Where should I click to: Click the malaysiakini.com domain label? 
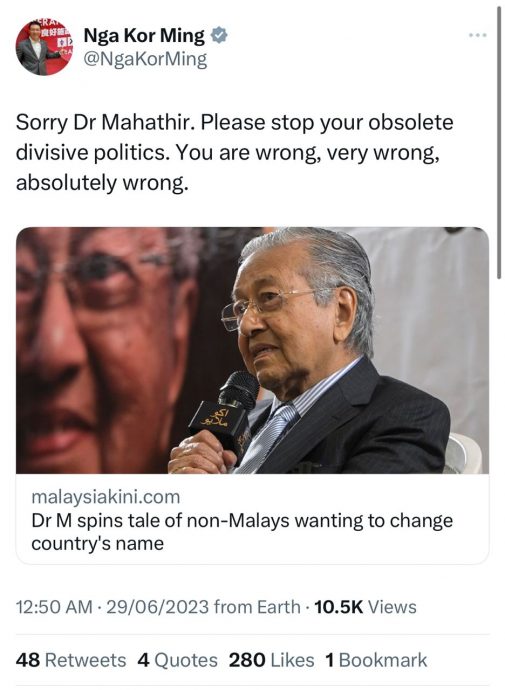click(x=106, y=497)
